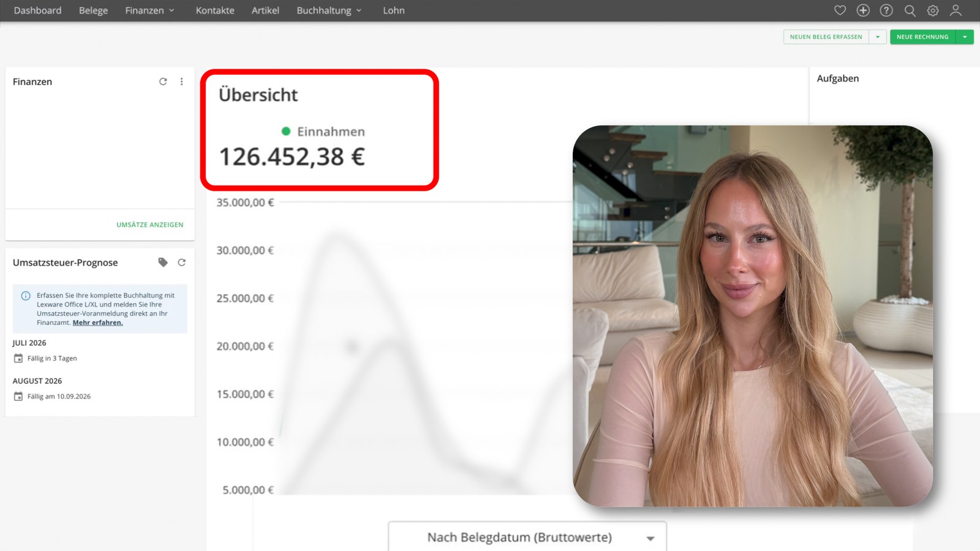This screenshot has width=980, height=551.
Task: Open the Artikel menu item
Action: [265, 10]
